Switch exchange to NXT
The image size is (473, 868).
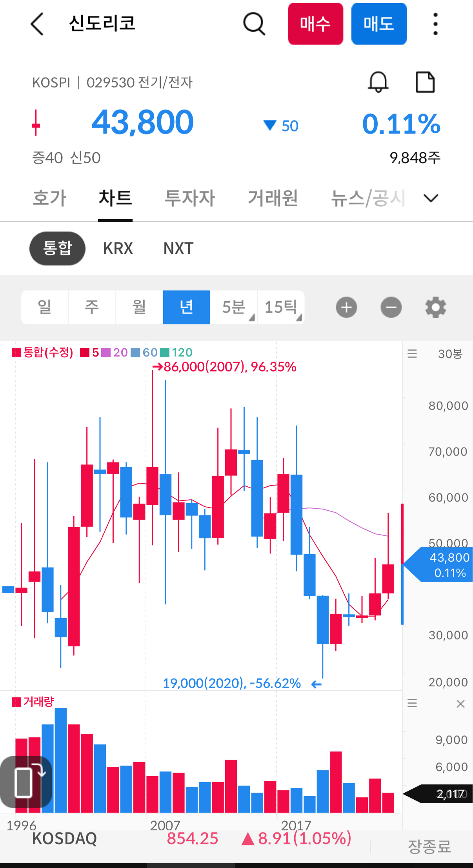coord(178,248)
